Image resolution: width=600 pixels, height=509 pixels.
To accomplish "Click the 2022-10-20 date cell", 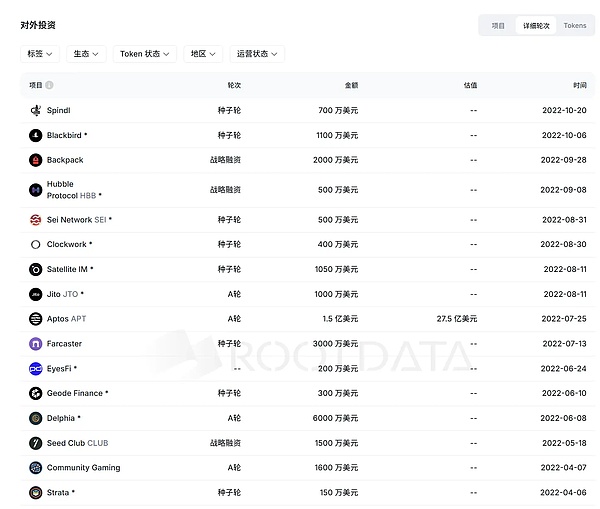I will [564, 110].
